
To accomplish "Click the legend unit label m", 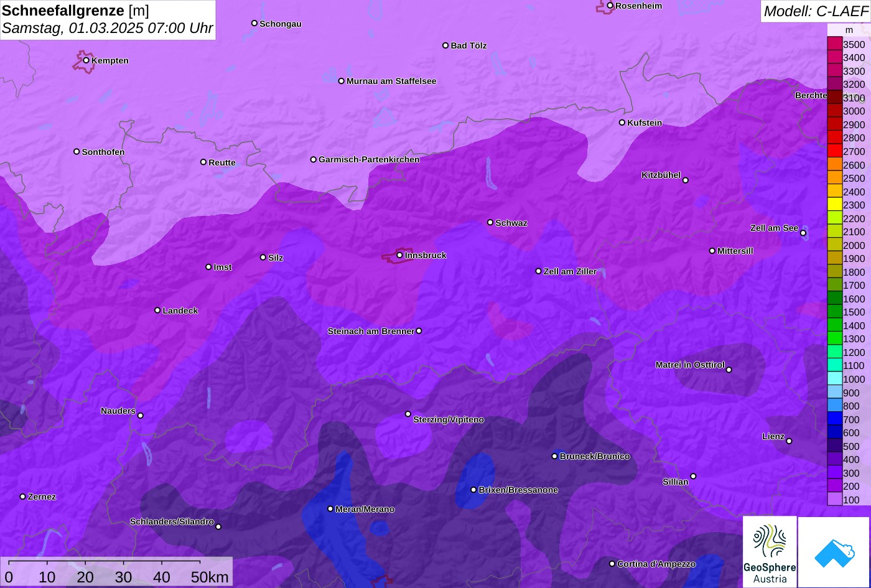I will pos(849,30).
